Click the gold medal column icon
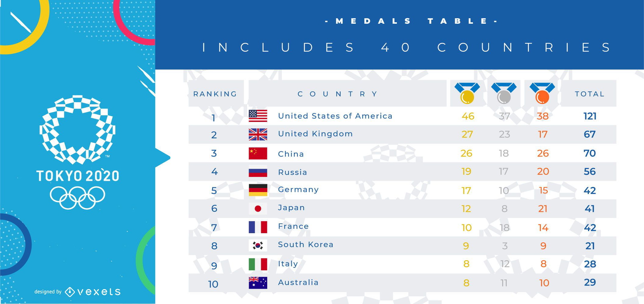 tap(467, 93)
